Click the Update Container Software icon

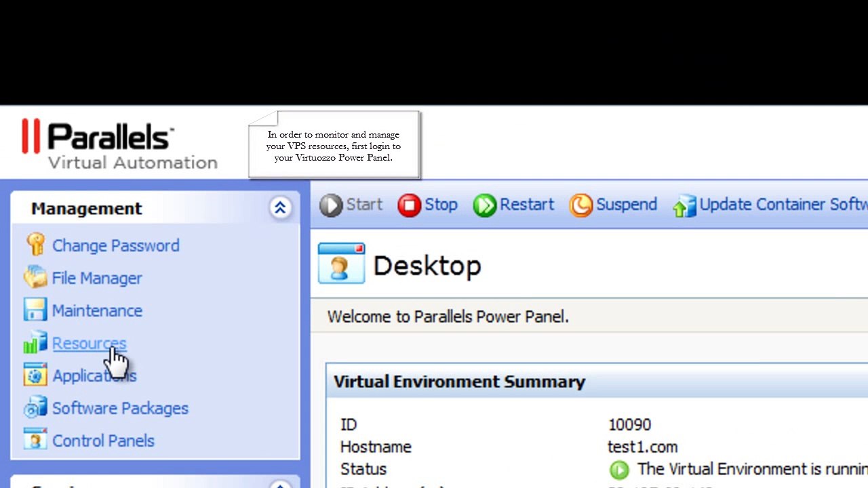coord(684,206)
